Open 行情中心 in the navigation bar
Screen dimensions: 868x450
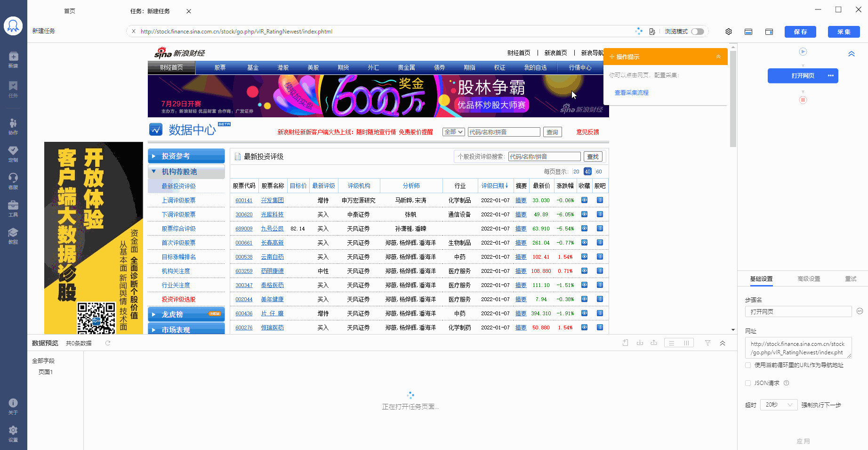580,68
